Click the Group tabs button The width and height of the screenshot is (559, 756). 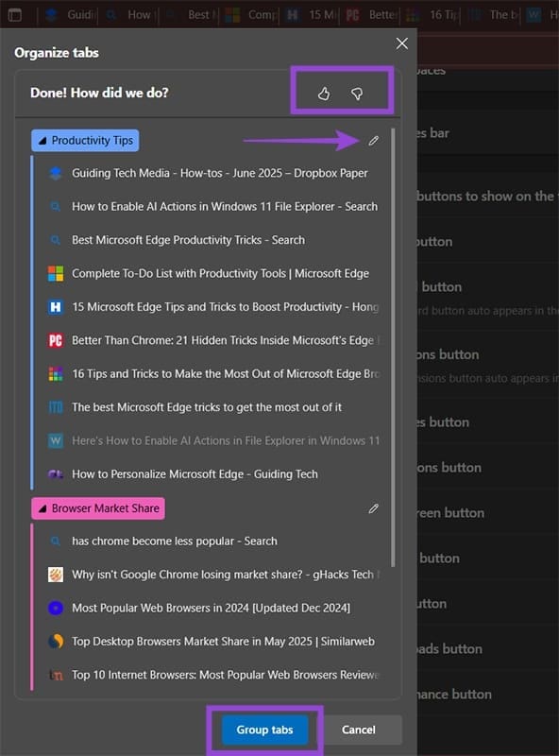[x=264, y=730]
